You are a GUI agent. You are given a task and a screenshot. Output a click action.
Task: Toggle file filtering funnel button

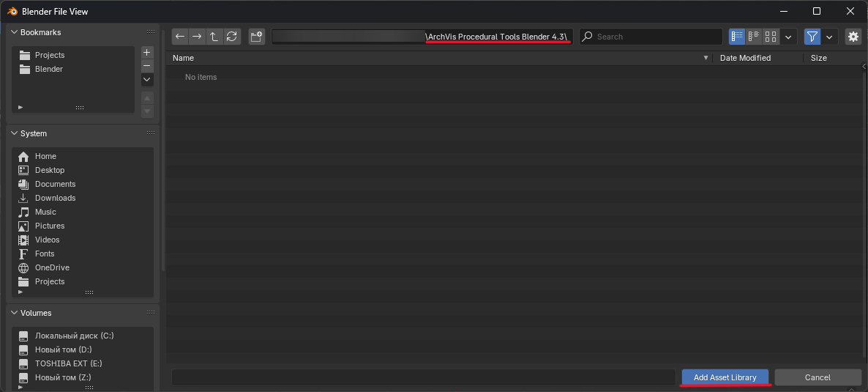(812, 37)
